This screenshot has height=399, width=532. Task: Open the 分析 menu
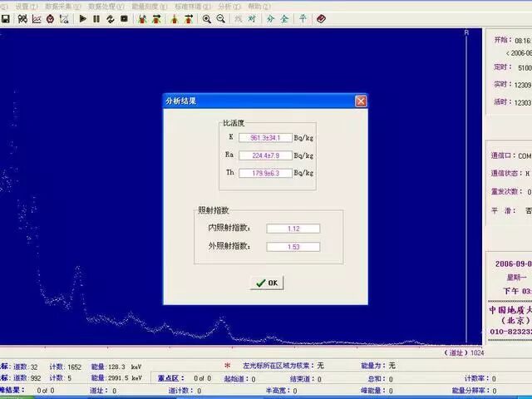(x=229, y=7)
